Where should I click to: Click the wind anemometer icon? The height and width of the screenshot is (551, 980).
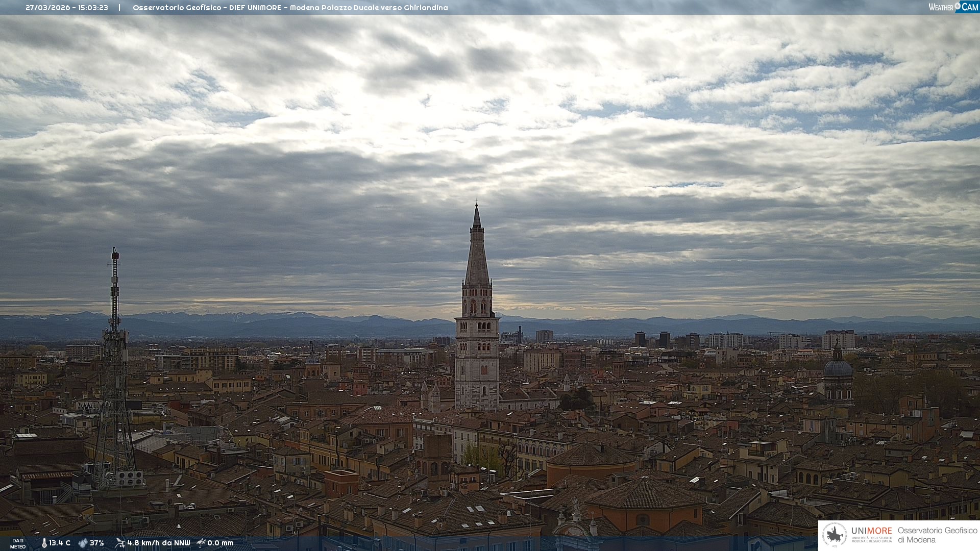(x=120, y=543)
